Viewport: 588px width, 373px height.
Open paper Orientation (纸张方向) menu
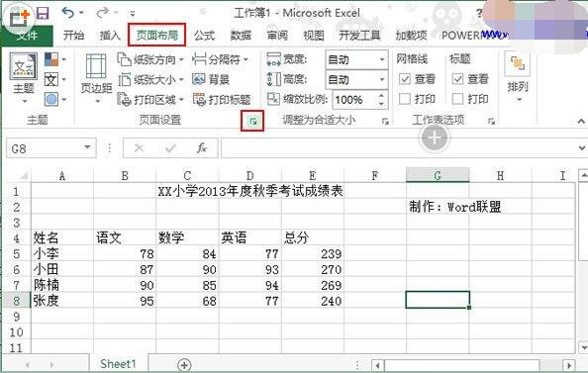point(150,59)
